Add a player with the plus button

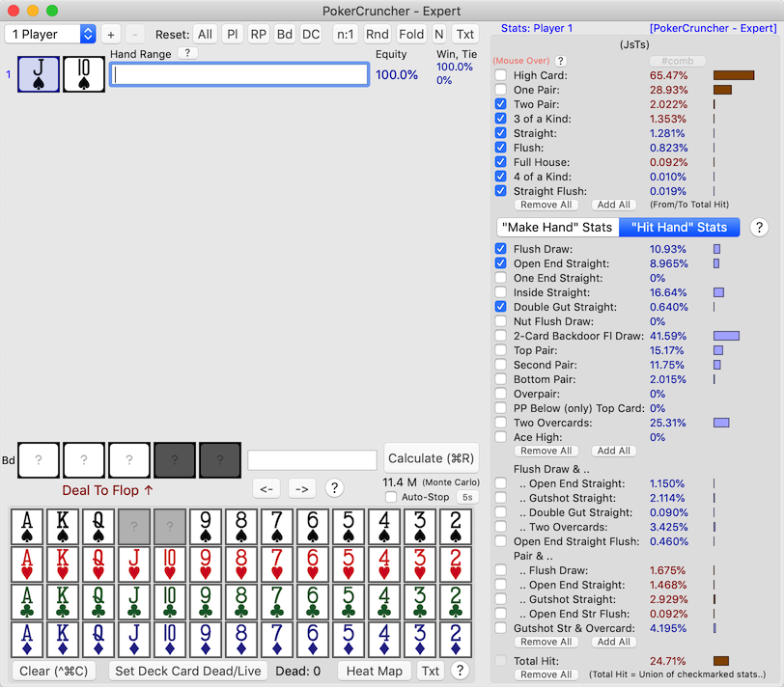111,34
